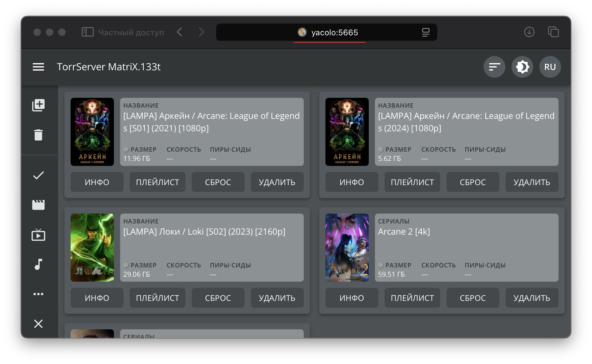Click УДАЛИТЬ on the Arcane 2 [4k] card
Viewport: 592px width, 364px height.
tap(532, 298)
